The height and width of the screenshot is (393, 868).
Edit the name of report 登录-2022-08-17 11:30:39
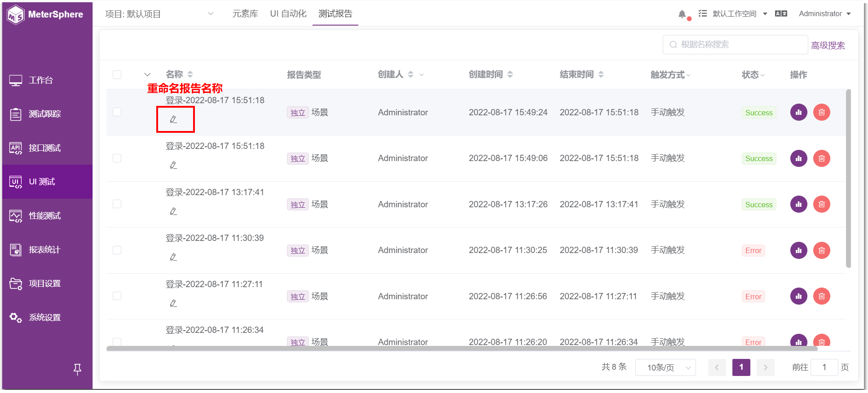pos(173,257)
